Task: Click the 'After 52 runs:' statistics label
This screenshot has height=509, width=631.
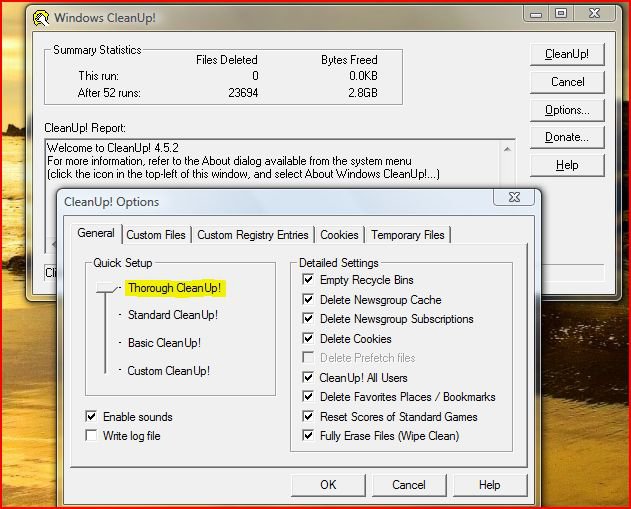Action: [x=109, y=93]
